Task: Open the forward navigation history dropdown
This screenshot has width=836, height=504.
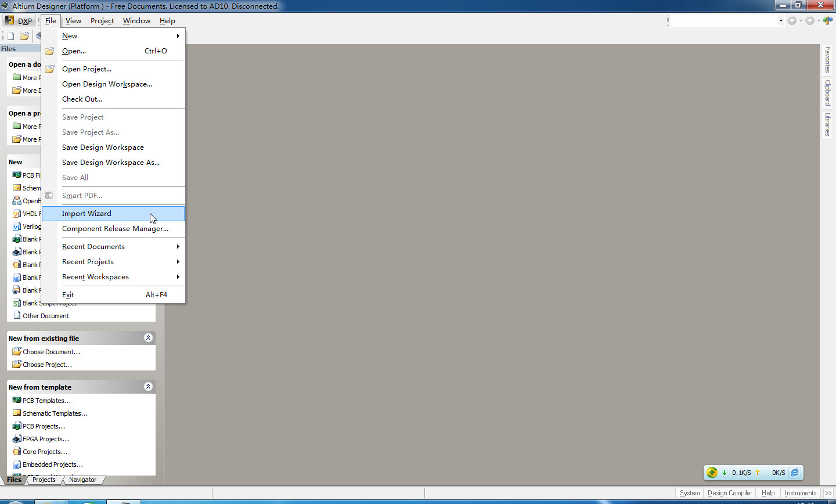Action: tap(819, 21)
